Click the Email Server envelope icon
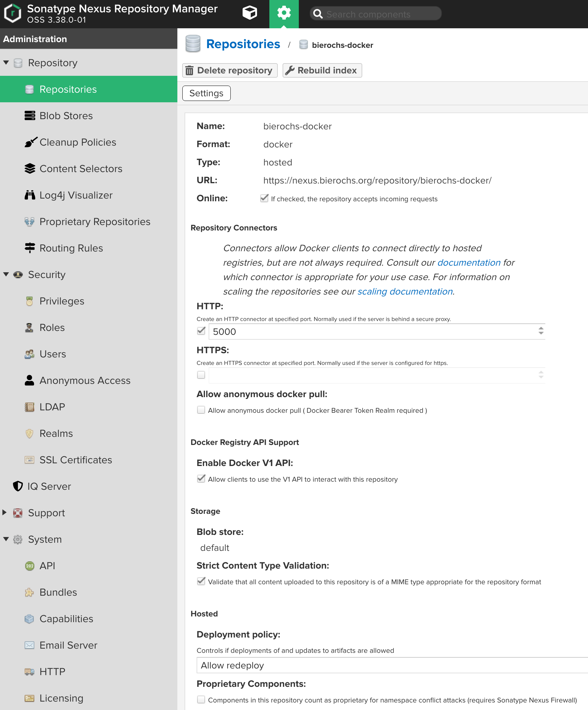The image size is (588, 710). (x=29, y=645)
